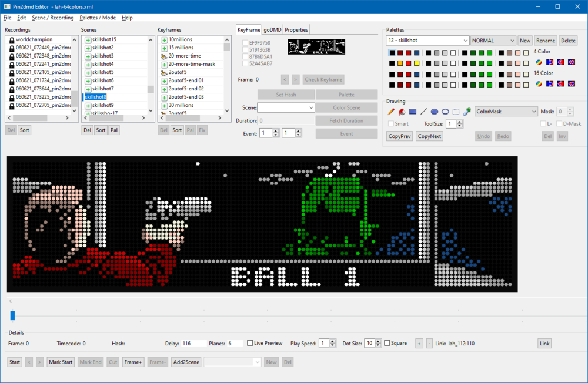Select the line drawing tool
588x383 pixels.
point(423,112)
